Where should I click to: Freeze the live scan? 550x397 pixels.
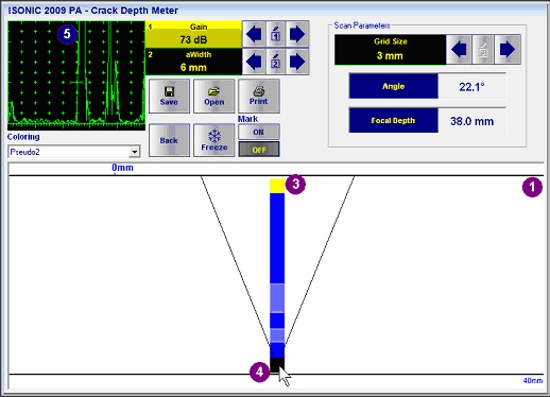click(214, 140)
